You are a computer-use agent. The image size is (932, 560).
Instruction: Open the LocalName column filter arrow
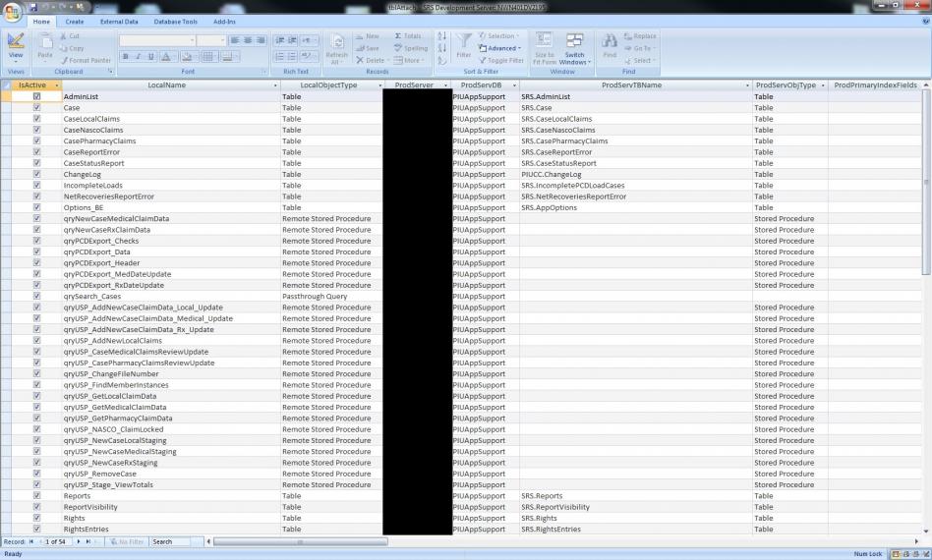[x=275, y=85]
